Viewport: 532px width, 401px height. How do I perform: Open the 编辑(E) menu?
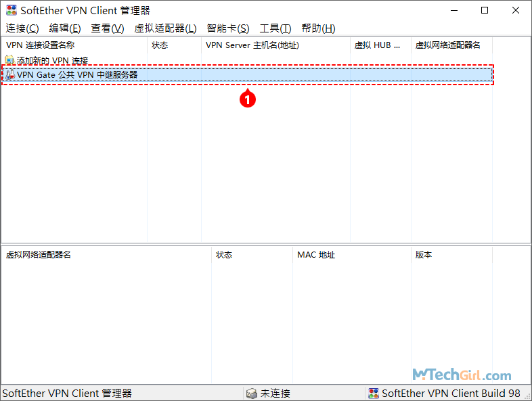coord(65,28)
